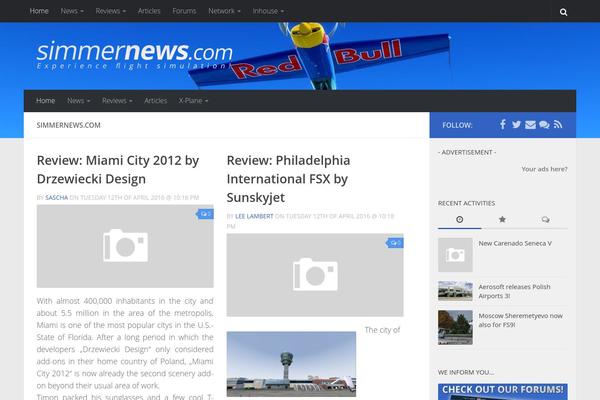This screenshot has width=600, height=400.
Task: Click the Carenado Seneca V placeholder thumbnail
Action: click(455, 255)
